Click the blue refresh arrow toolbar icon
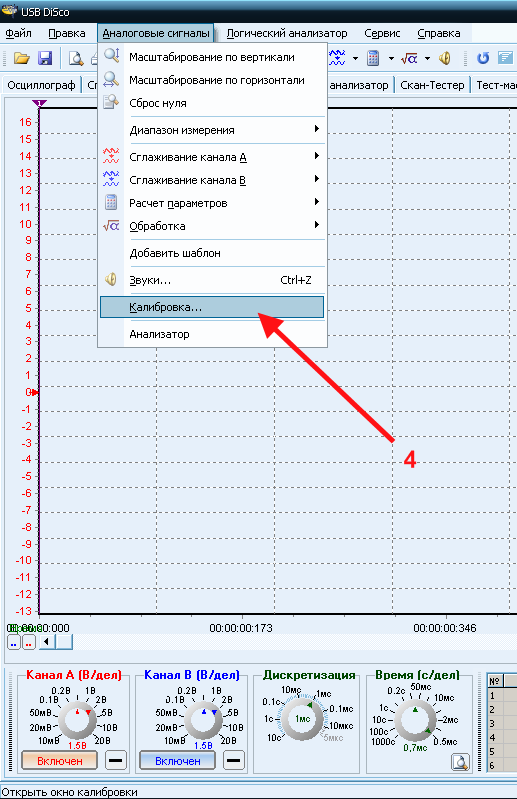517x799 pixels. coord(483,58)
